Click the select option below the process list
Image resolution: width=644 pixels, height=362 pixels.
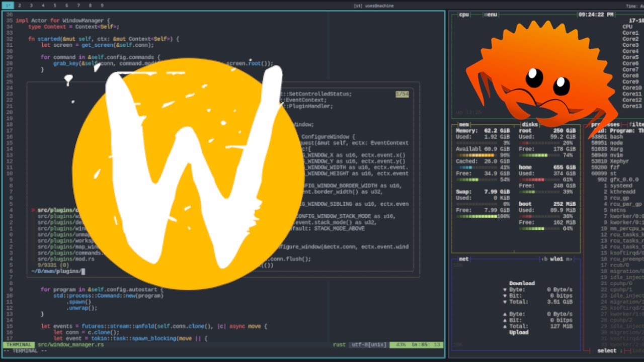coord(607,350)
